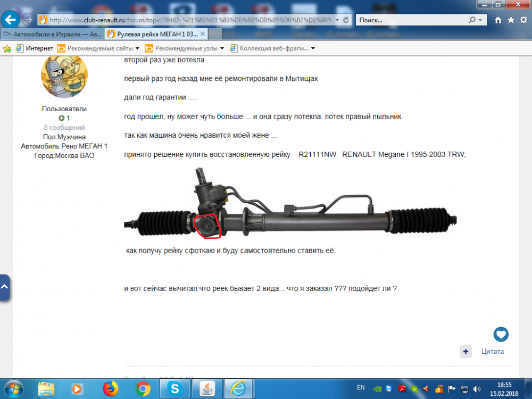Switch to the Автомобили в Израиле tab
Viewport: 532px width, 399px height.
52,34
